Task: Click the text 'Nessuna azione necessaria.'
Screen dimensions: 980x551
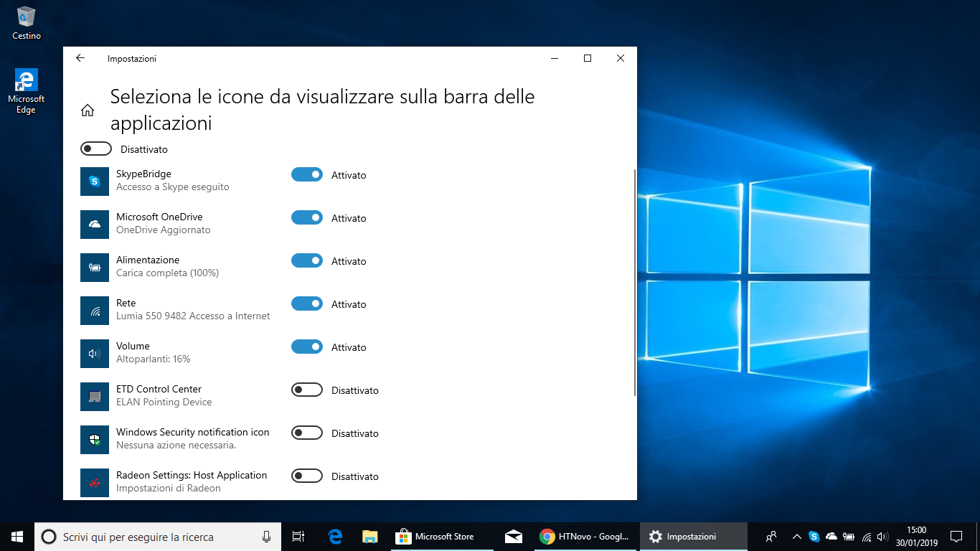Action: pyautogui.click(x=176, y=445)
